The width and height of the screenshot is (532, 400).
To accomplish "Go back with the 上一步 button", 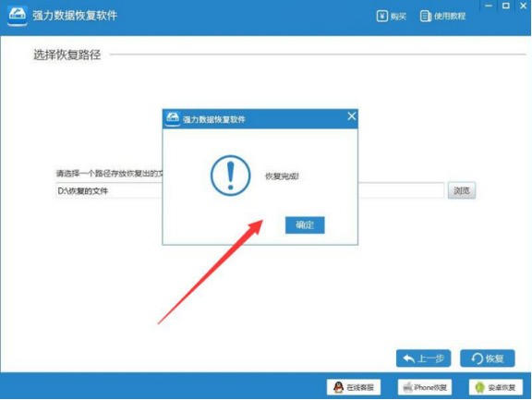I will tap(423, 358).
